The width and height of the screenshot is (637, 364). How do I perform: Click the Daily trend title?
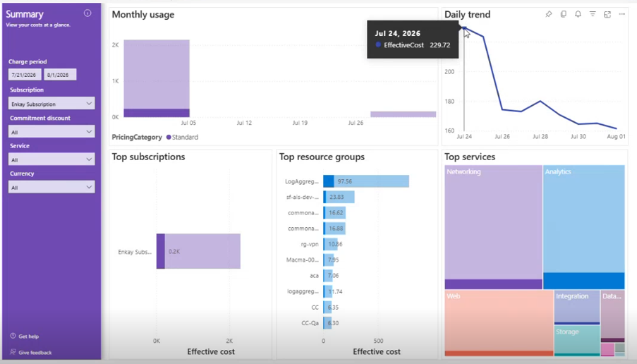tap(467, 15)
